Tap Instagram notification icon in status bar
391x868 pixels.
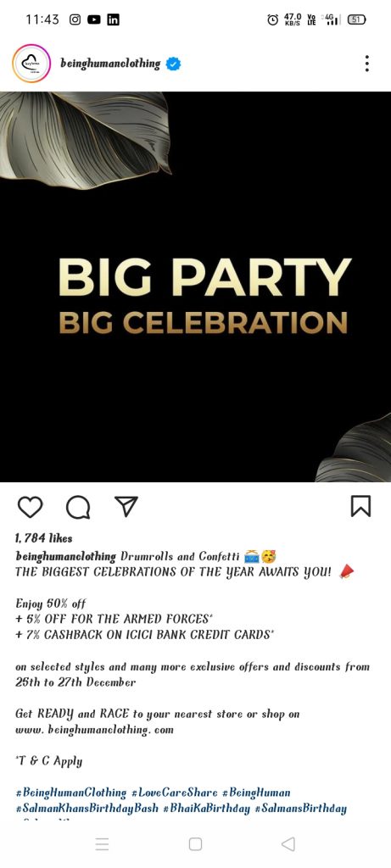click(75, 19)
